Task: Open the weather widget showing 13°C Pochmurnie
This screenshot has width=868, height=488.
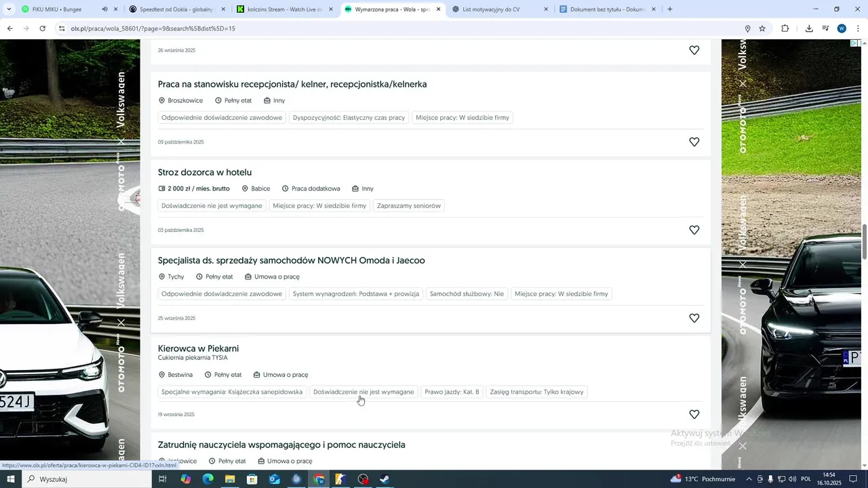Action: 703,479
